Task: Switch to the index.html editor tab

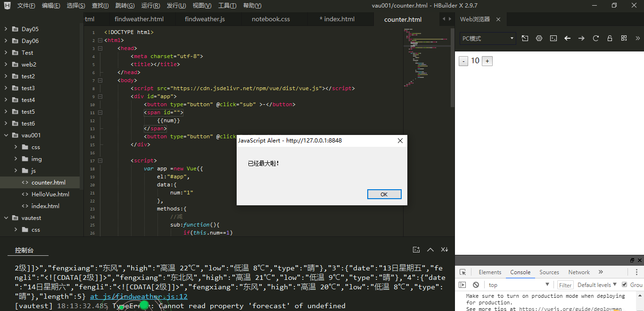Action: [337, 19]
